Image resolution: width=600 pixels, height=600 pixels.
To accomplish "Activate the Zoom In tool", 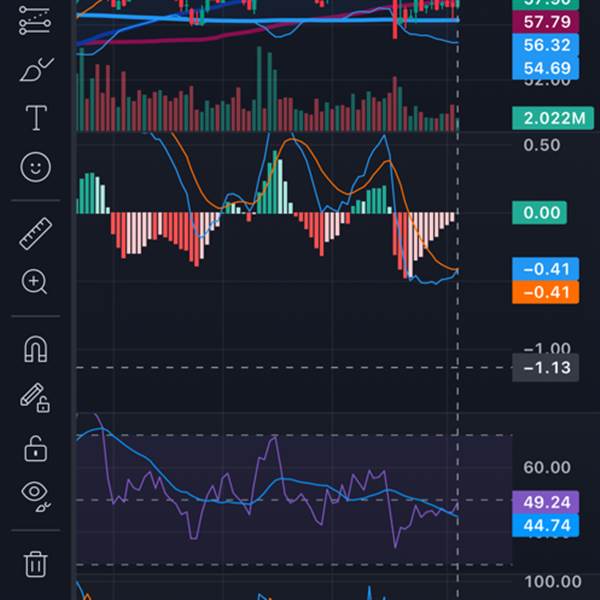I will (x=34, y=282).
